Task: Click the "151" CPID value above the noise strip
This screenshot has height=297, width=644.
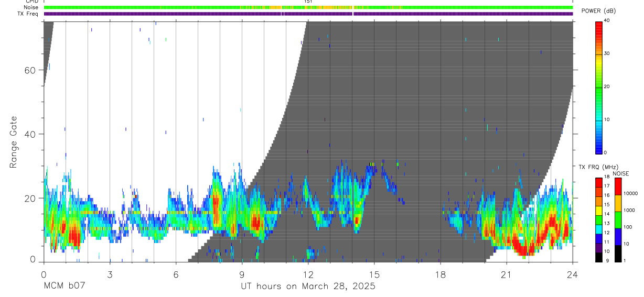Action: coord(308,2)
